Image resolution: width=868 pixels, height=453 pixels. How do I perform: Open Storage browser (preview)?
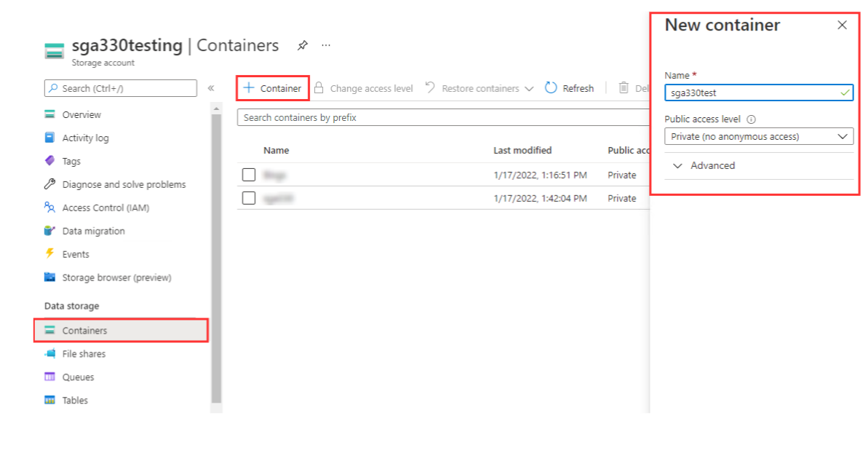[116, 277]
